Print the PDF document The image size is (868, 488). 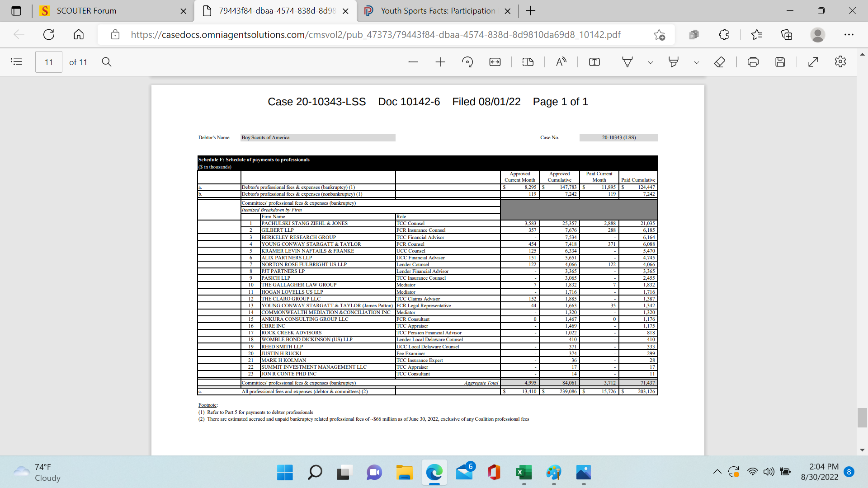[x=753, y=62]
